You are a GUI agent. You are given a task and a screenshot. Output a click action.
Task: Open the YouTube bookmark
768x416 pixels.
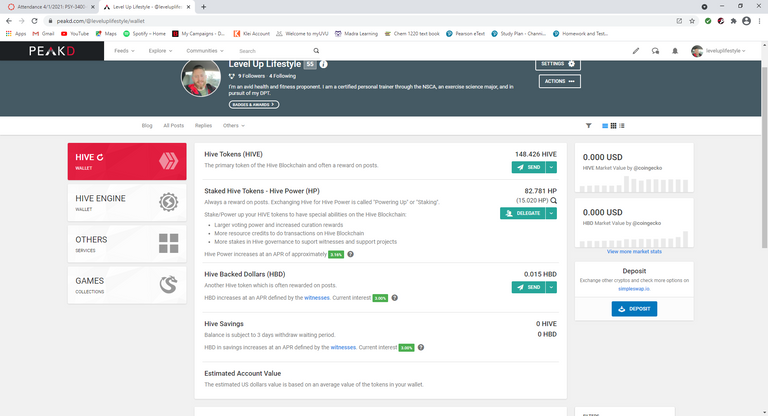point(75,34)
